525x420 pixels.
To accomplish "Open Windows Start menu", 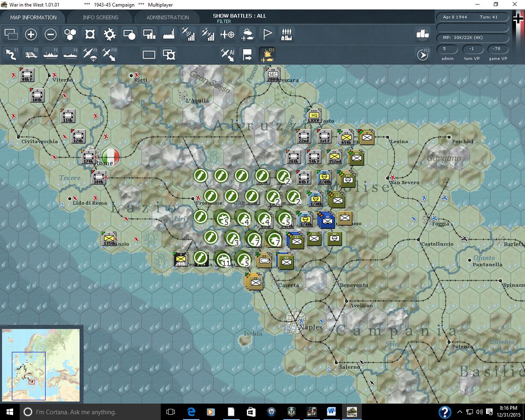I will 9,412.
